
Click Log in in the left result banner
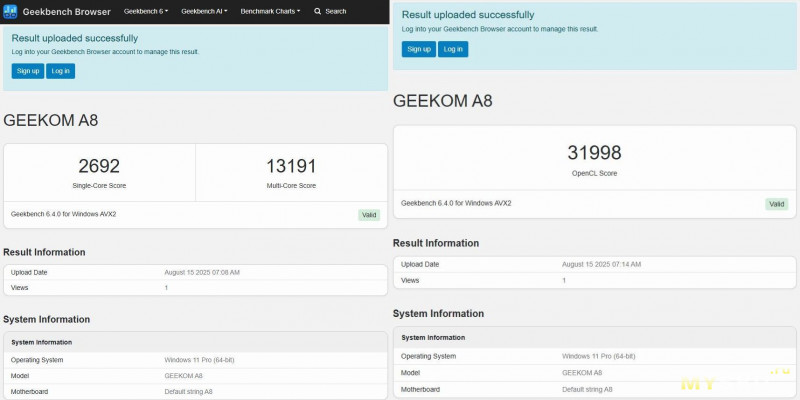(x=61, y=71)
